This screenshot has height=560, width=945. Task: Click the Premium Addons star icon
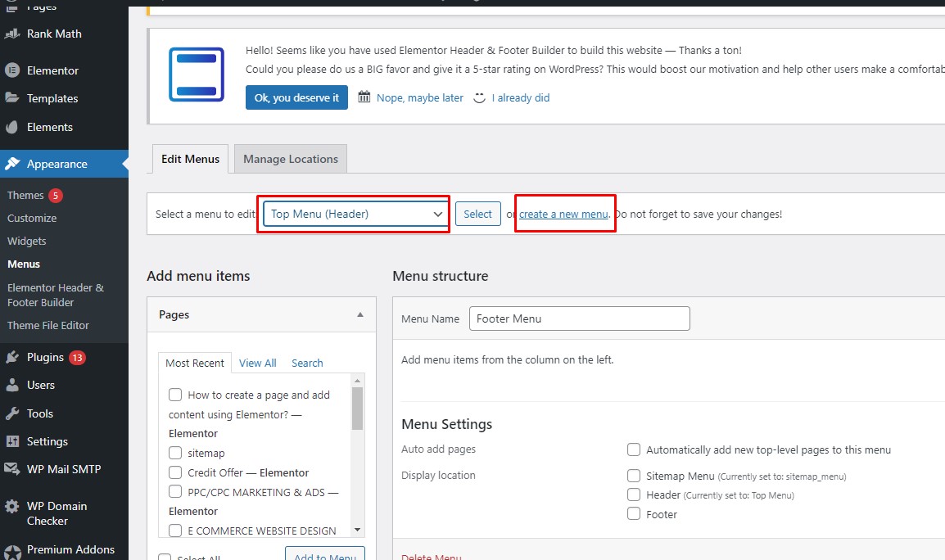click(x=12, y=552)
